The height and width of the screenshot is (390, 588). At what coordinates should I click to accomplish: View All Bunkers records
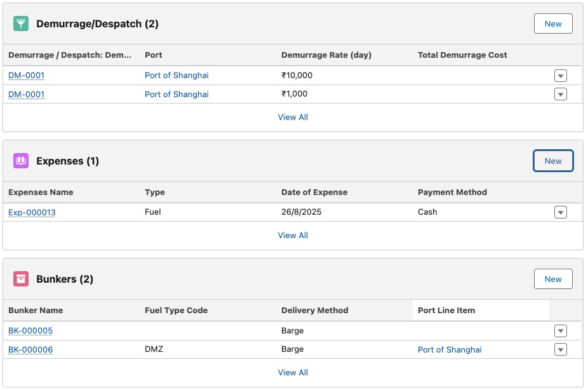(293, 373)
